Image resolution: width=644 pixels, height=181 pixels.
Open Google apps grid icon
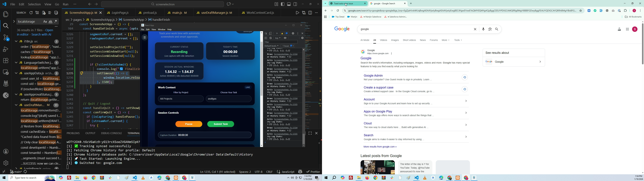coord(627,29)
